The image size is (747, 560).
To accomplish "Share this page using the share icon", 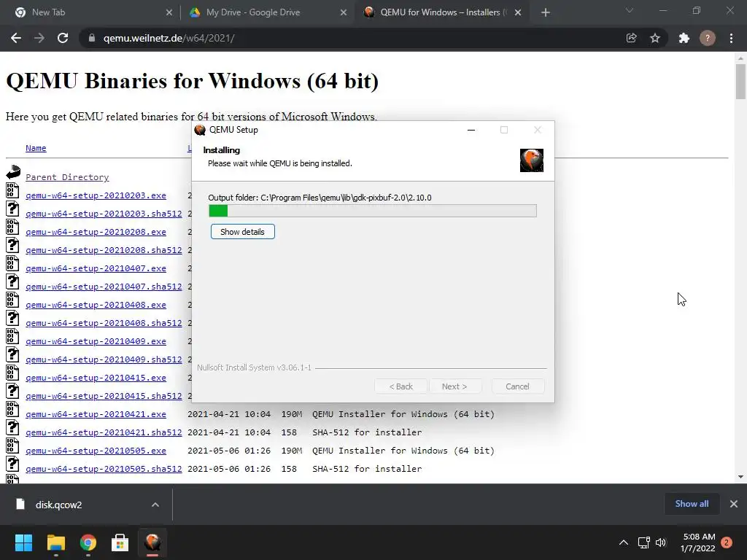I will tap(631, 38).
